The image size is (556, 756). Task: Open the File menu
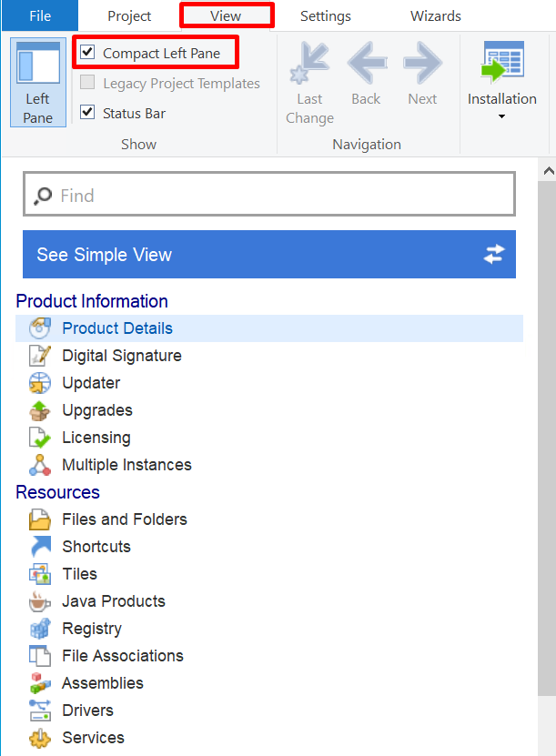click(39, 16)
